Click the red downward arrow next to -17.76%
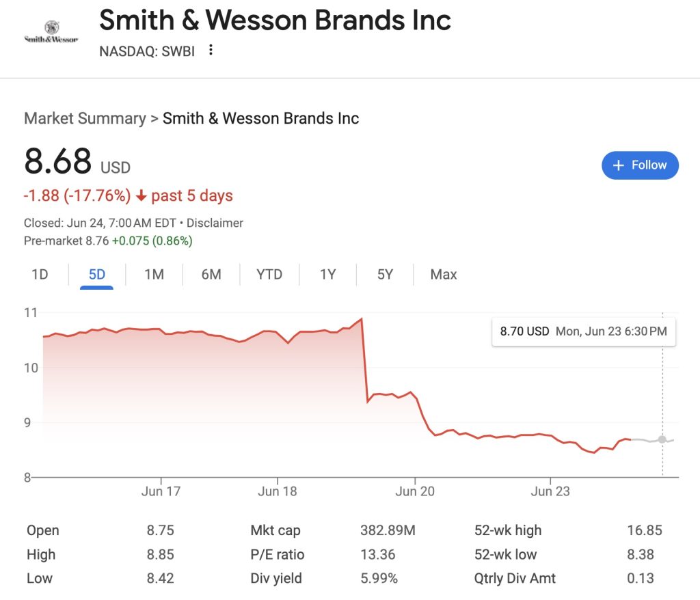The image size is (700, 600). 141,195
